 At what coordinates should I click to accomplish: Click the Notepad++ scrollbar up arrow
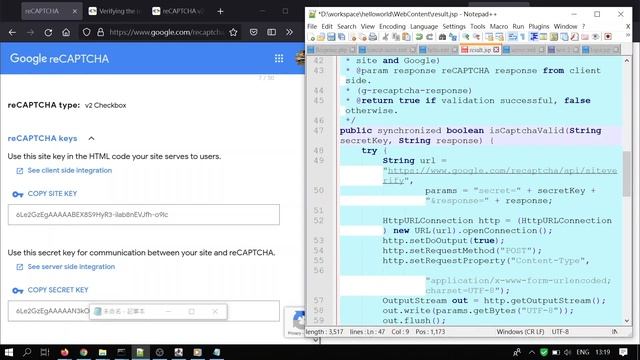pyautogui.click(x=627, y=61)
